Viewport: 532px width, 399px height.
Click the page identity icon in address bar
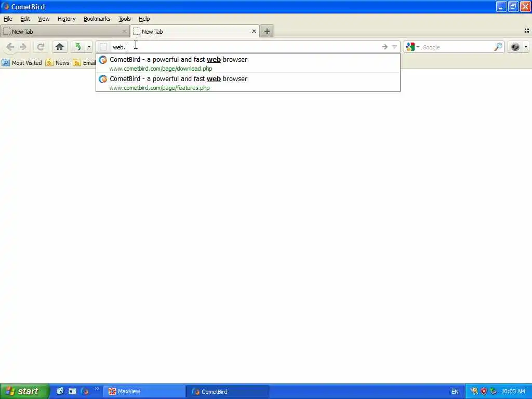(103, 47)
